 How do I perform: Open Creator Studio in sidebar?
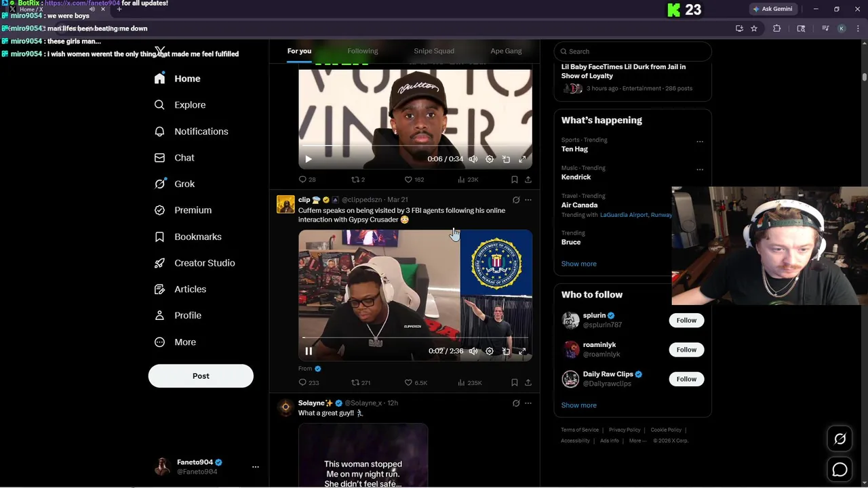tap(195, 263)
